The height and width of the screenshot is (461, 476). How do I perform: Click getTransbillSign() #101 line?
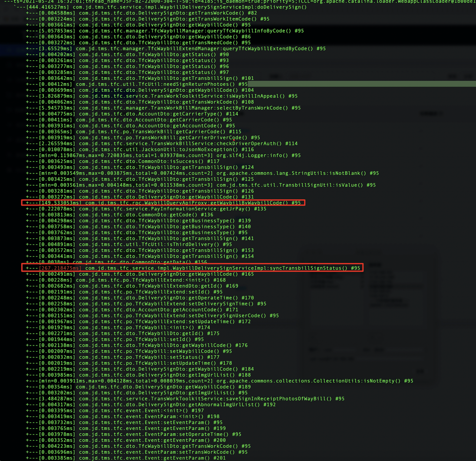click(x=140, y=78)
